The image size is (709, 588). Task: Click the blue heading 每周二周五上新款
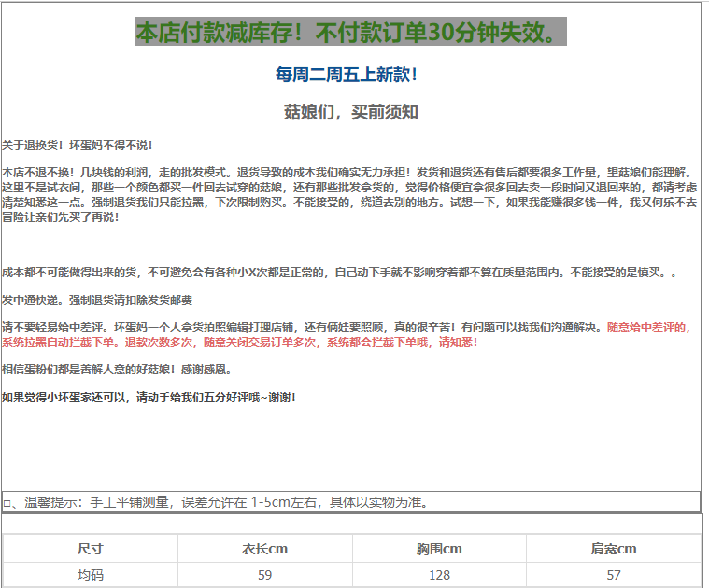(x=347, y=75)
